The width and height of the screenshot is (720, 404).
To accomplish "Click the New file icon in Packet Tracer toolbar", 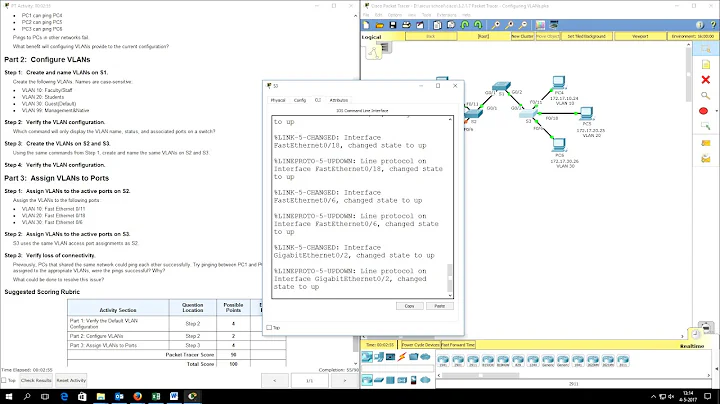I will coord(366,25).
